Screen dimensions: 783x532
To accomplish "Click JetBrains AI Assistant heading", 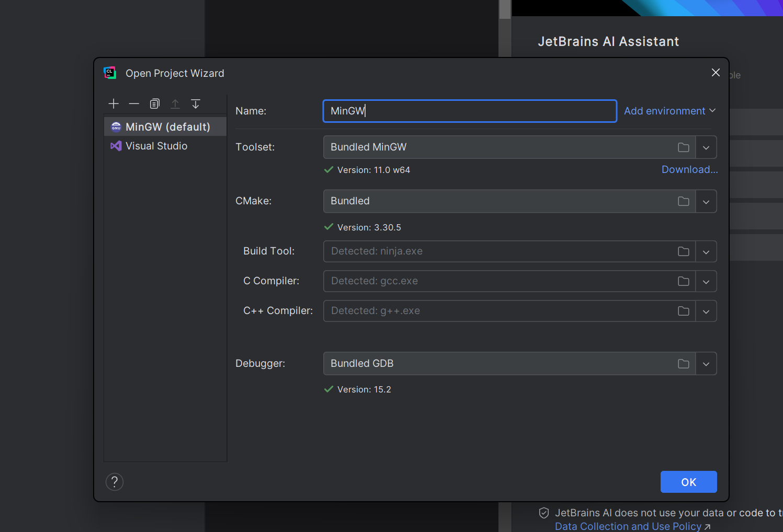I will coord(608,41).
